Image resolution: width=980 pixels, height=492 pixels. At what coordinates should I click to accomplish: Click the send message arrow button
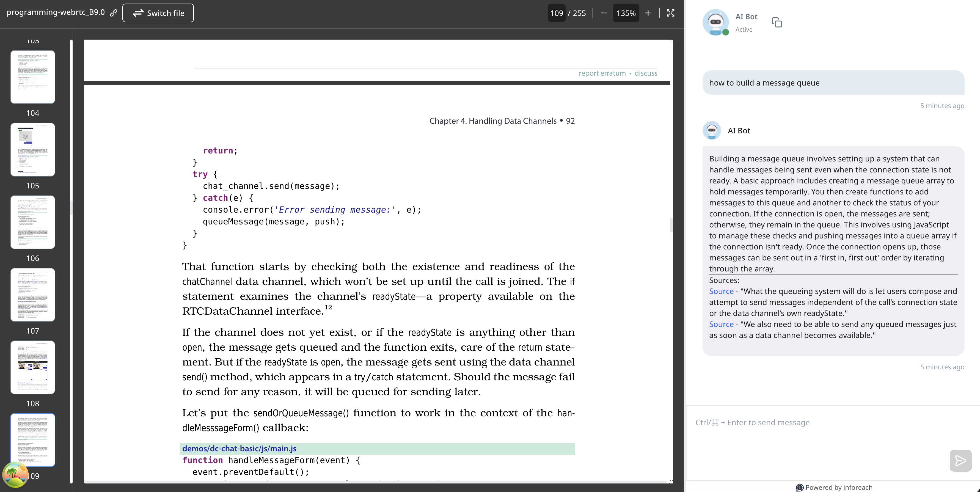(960, 461)
